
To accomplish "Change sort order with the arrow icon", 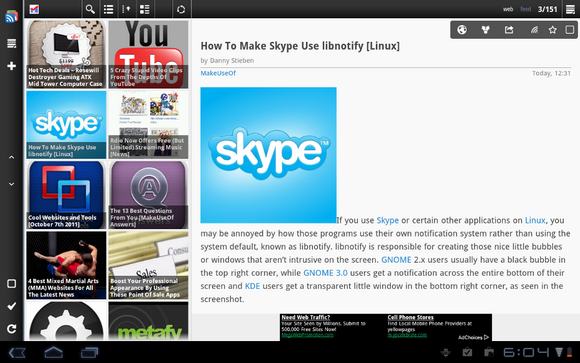I will [126, 9].
